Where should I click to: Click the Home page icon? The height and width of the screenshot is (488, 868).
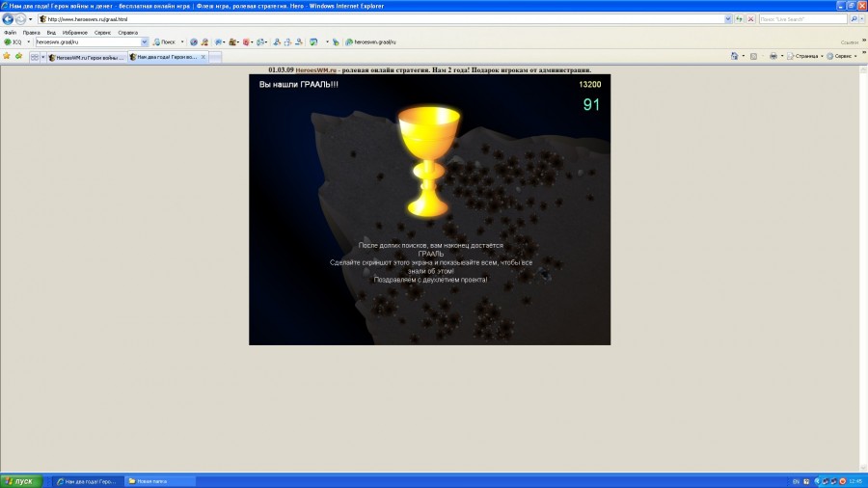coord(735,56)
